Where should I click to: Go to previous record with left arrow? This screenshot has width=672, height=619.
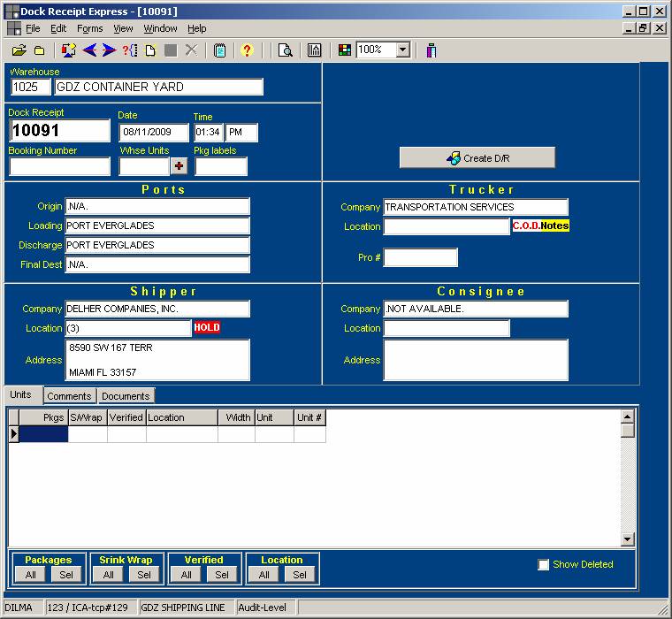pos(89,50)
